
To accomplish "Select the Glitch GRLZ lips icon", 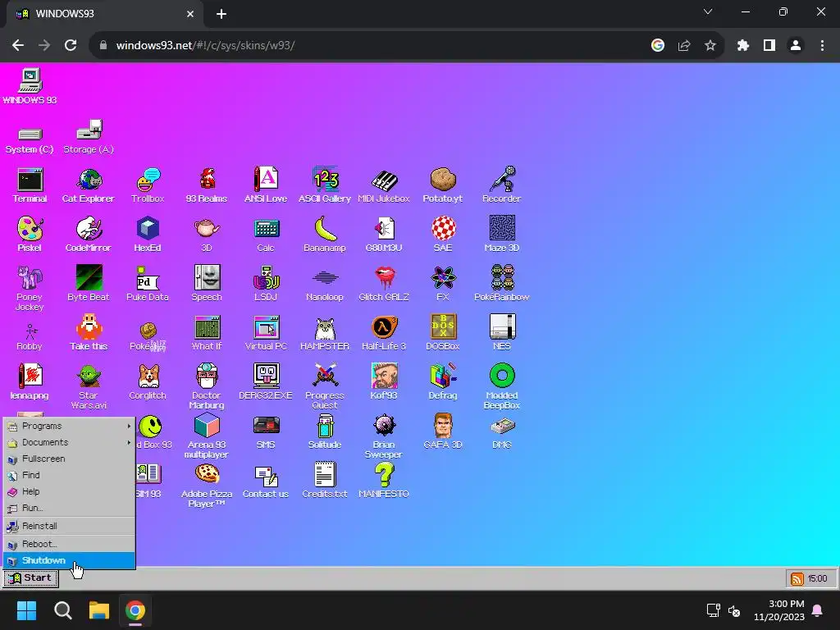I will click(384, 284).
